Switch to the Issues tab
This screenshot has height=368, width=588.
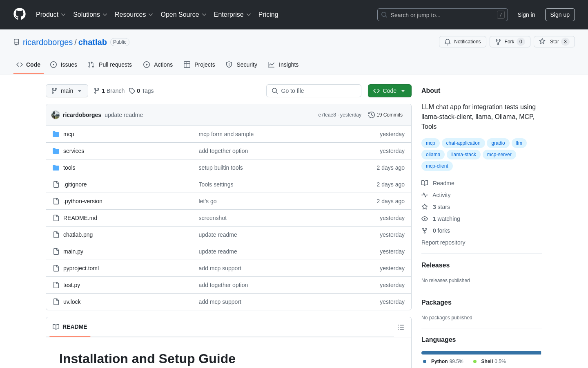pos(64,65)
